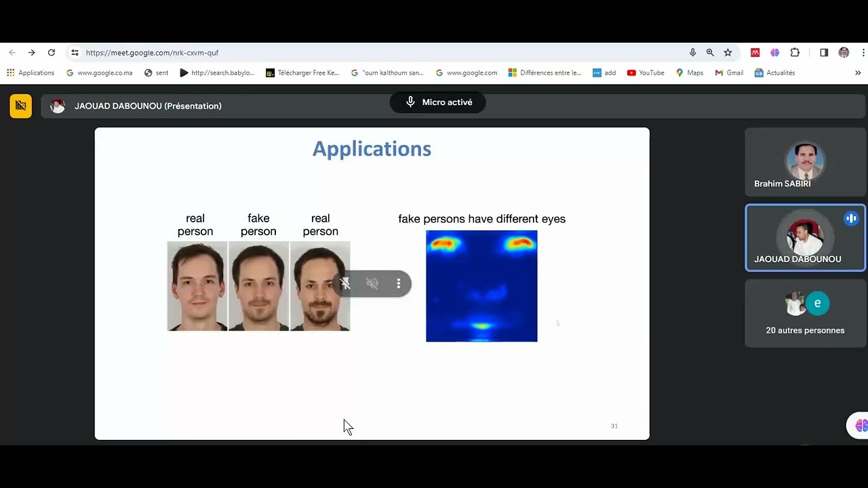Click the blue face heatmap image
The width and height of the screenshot is (868, 488).
tap(481, 286)
